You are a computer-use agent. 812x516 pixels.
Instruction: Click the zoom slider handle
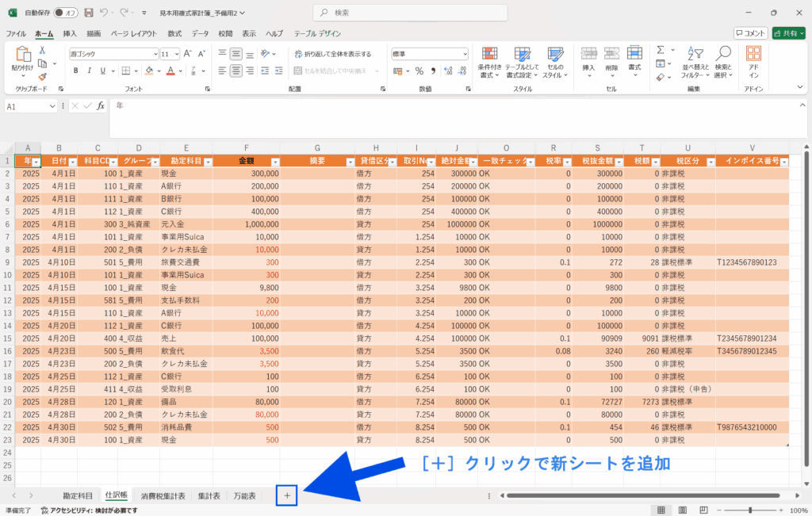(x=750, y=510)
